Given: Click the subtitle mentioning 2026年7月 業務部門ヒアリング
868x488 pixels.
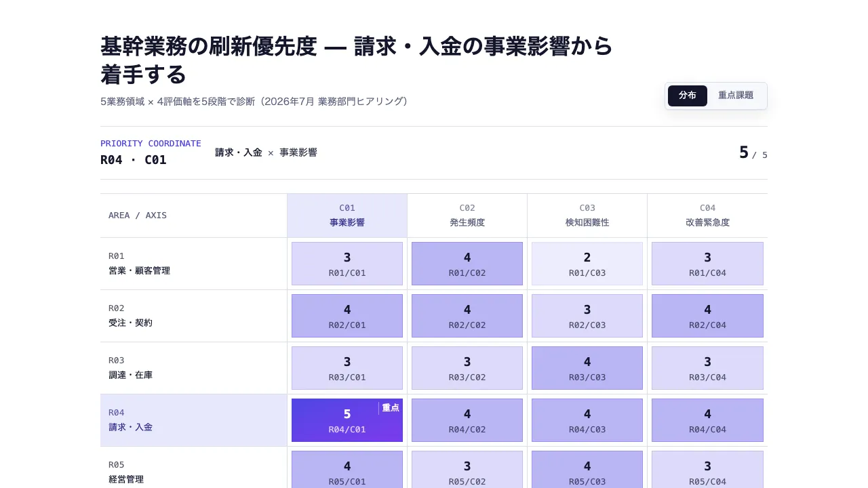Looking at the screenshot, I should [254, 102].
